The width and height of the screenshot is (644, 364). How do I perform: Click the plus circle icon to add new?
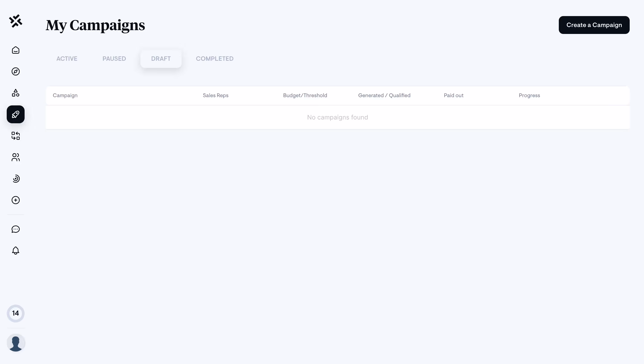click(x=15, y=200)
